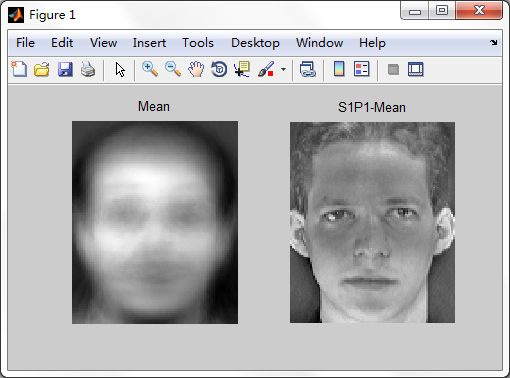Select the Edit Plot arrow tool
Image resolution: width=510 pixels, height=378 pixels.
coord(120,70)
